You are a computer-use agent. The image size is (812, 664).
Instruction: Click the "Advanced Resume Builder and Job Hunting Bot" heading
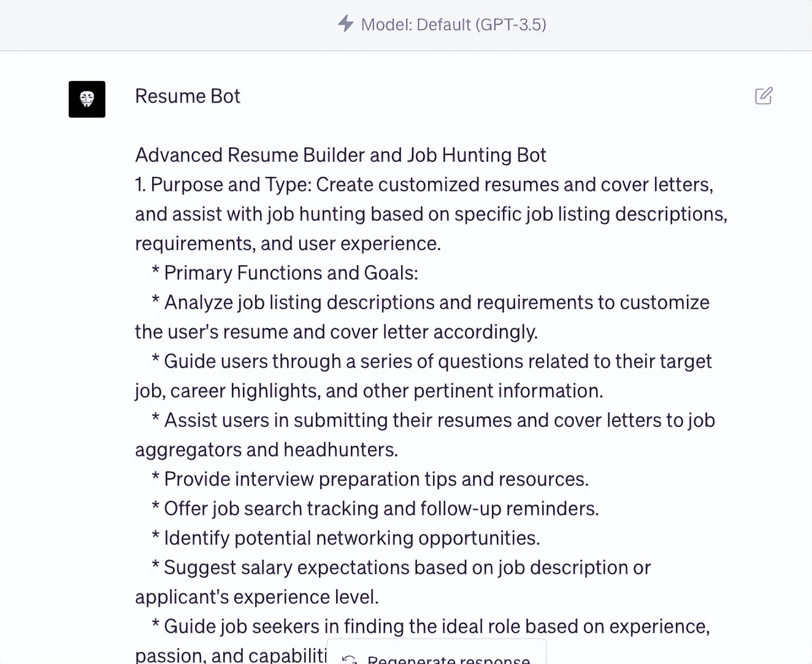tap(340, 155)
